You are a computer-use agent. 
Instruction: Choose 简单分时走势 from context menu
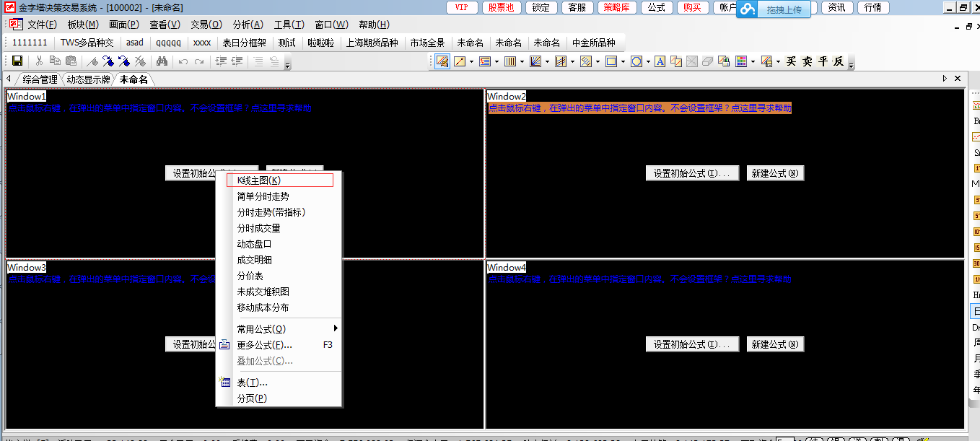(x=279, y=196)
